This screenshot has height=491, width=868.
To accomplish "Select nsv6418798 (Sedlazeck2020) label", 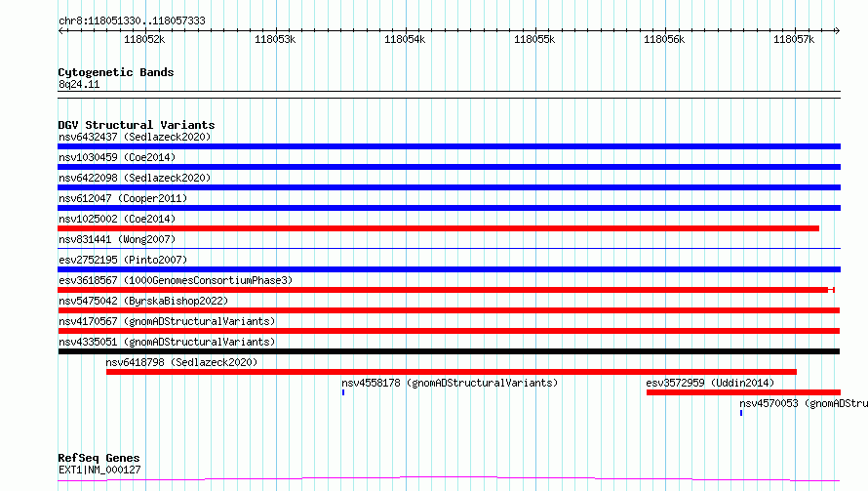I will pos(181,362).
